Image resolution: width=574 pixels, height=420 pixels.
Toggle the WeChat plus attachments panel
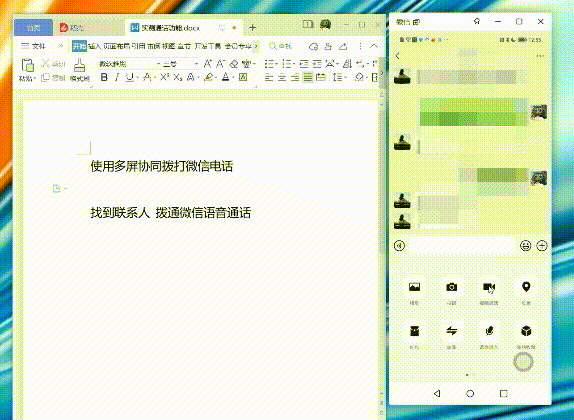(x=542, y=245)
